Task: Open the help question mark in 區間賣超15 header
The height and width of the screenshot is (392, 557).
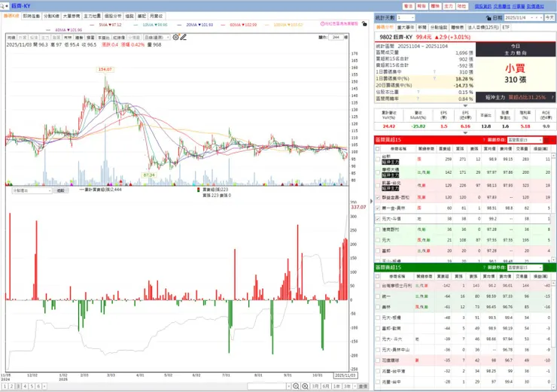Action: (484, 267)
